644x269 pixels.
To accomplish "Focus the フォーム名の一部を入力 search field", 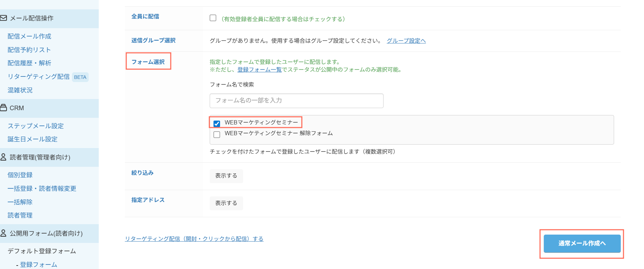I will (296, 101).
